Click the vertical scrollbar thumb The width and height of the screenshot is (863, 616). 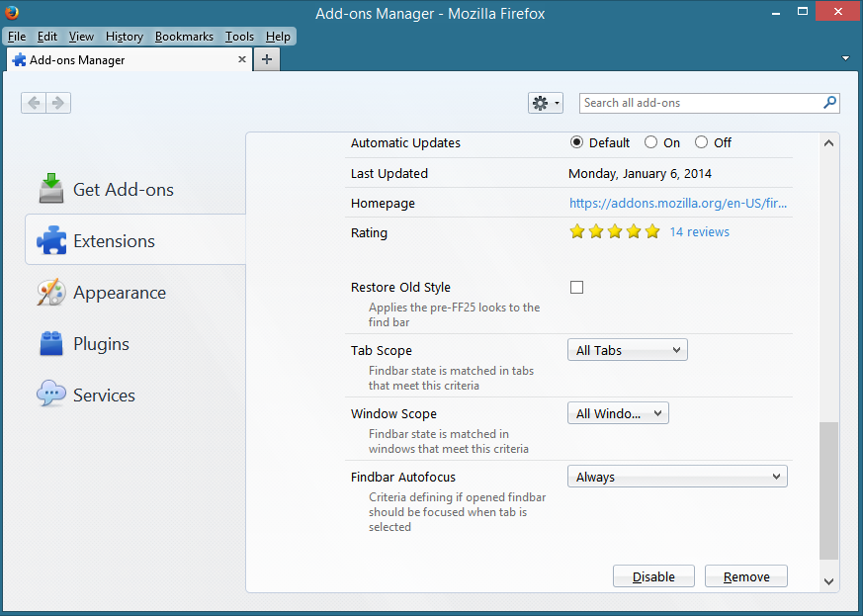coord(828,491)
